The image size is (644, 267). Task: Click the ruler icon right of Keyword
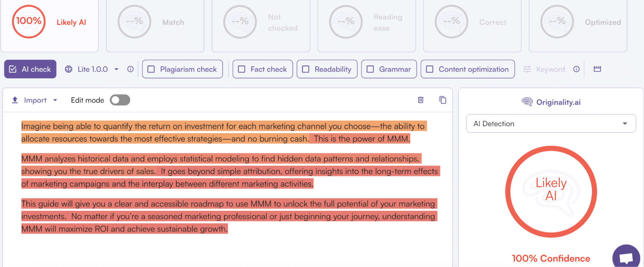tap(597, 69)
